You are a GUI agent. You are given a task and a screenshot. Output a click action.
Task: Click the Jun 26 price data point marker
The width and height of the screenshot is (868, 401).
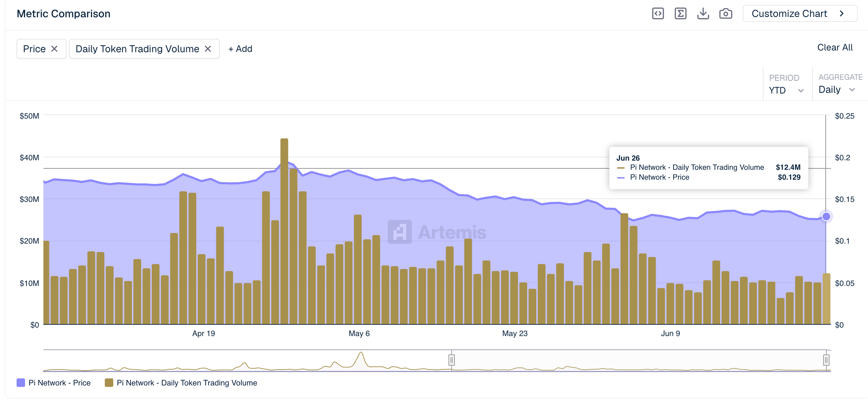pos(826,216)
